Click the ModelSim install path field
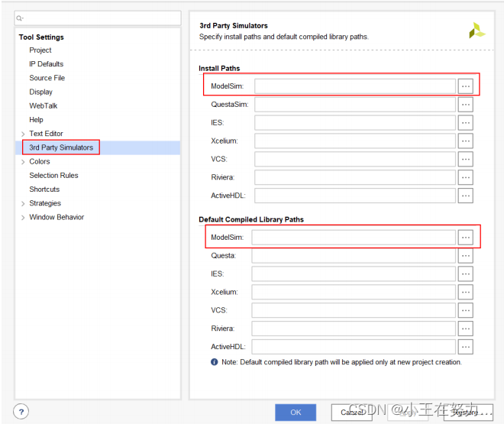 [x=355, y=86]
